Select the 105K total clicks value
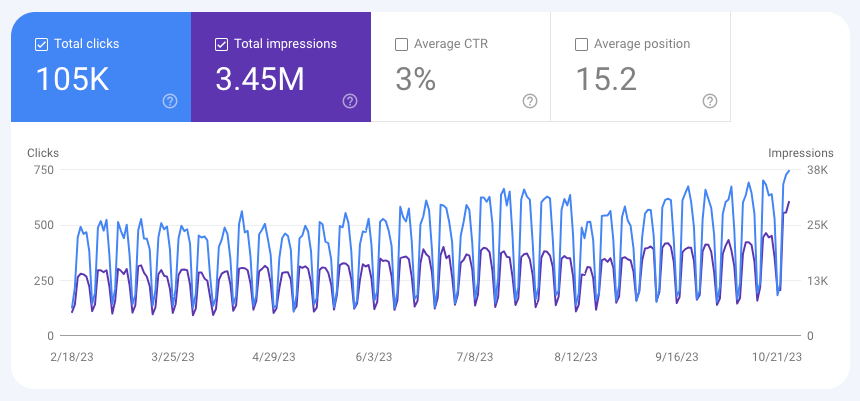This screenshot has height=401, width=860. pos(72,79)
